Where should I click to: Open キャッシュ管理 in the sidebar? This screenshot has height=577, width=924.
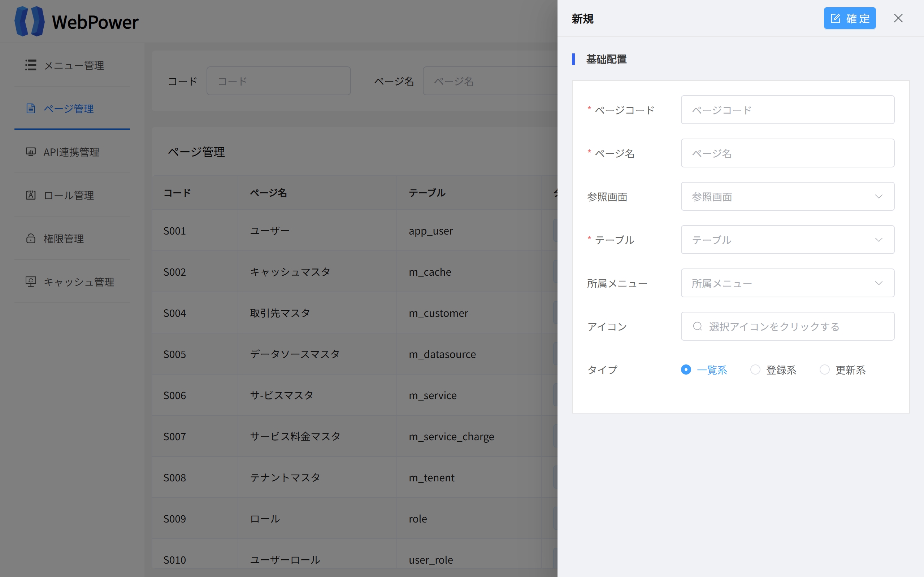pyautogui.click(x=72, y=281)
